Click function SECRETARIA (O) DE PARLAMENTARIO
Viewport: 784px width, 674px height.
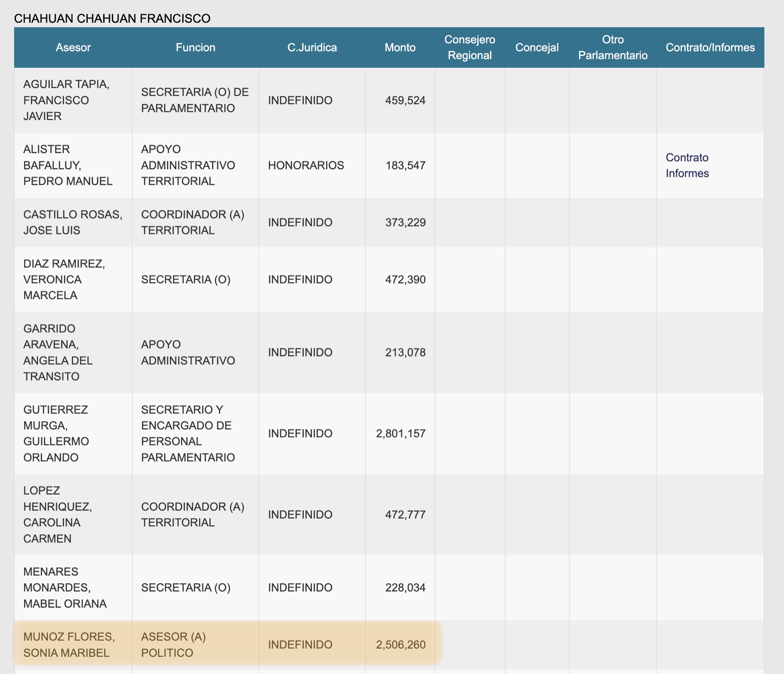195,100
